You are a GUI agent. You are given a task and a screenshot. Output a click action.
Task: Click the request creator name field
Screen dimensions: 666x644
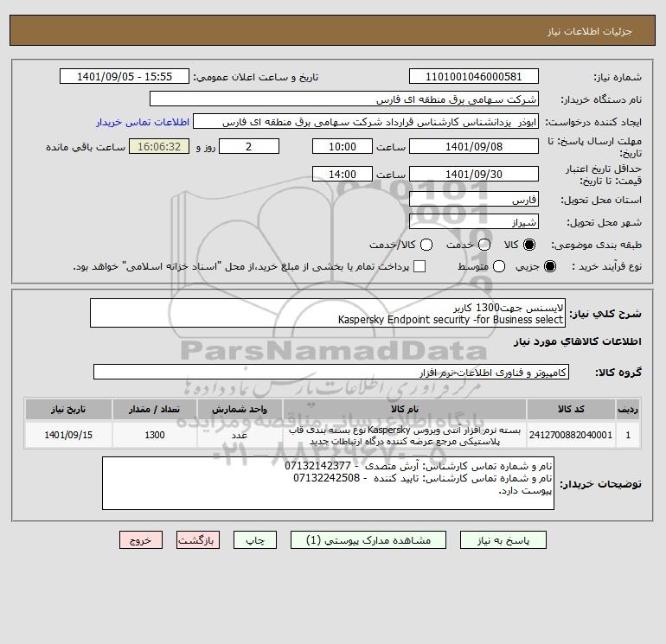click(366, 121)
